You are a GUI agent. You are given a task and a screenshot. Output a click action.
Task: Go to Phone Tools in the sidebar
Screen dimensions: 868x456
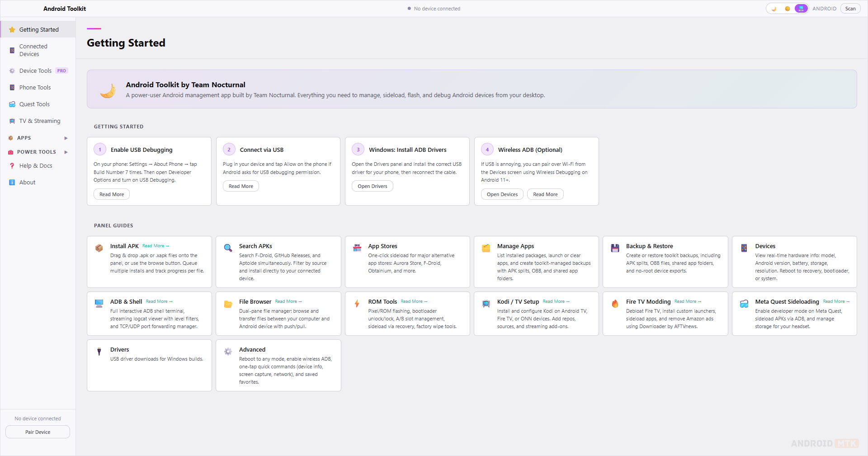click(35, 88)
